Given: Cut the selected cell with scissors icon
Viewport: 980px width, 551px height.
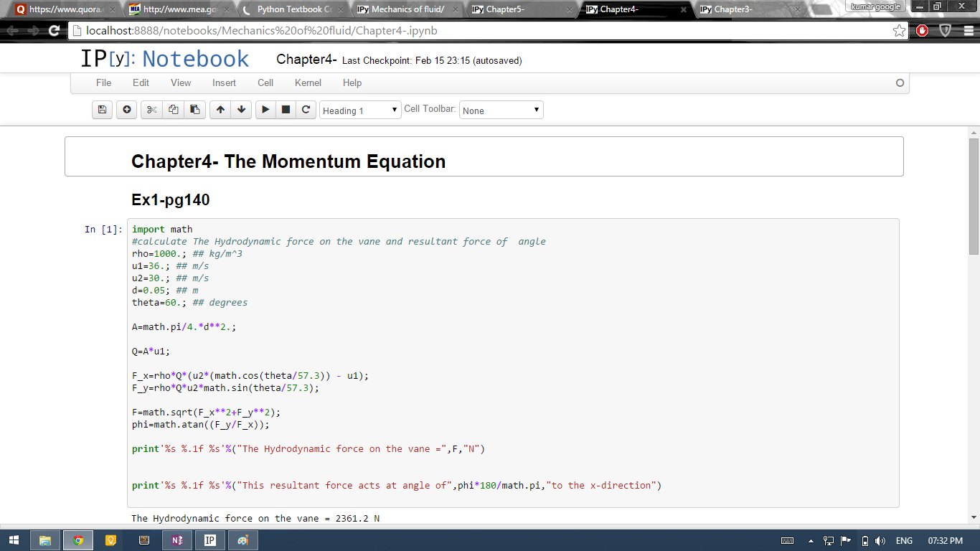Looking at the screenshot, I should pyautogui.click(x=151, y=110).
